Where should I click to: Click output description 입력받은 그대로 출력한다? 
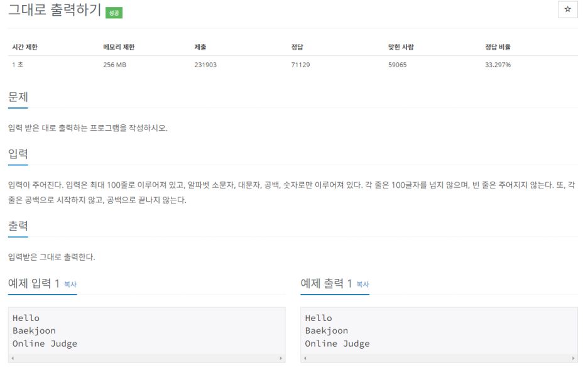[52, 257]
